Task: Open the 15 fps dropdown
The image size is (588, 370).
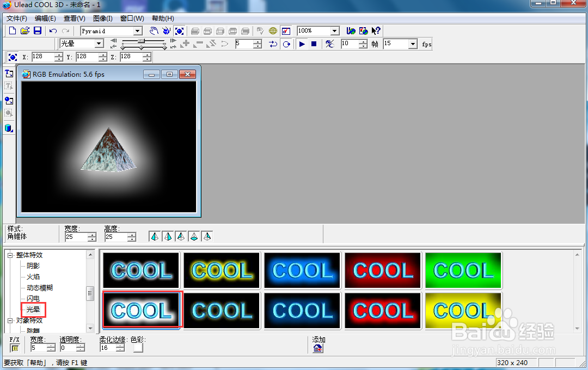Action: pos(413,44)
